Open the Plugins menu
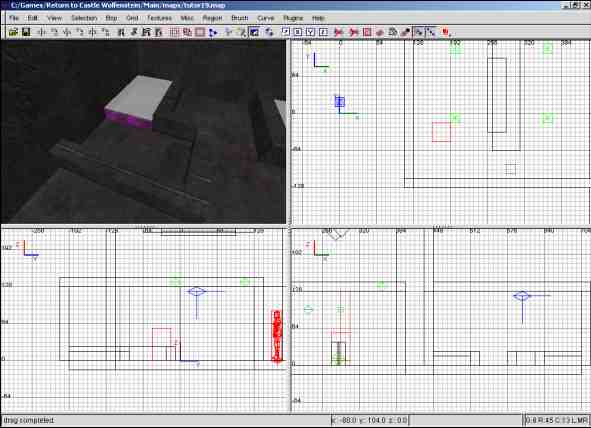 [293, 18]
